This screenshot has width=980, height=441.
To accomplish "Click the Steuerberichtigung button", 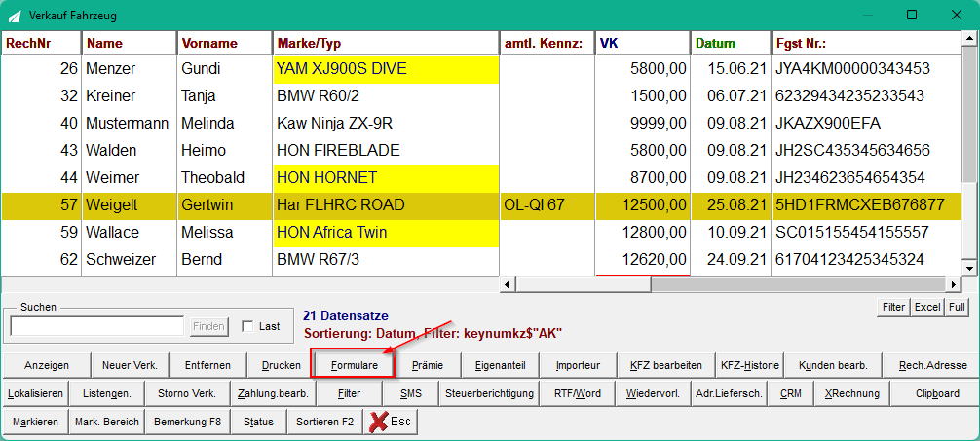I will click(x=489, y=394).
